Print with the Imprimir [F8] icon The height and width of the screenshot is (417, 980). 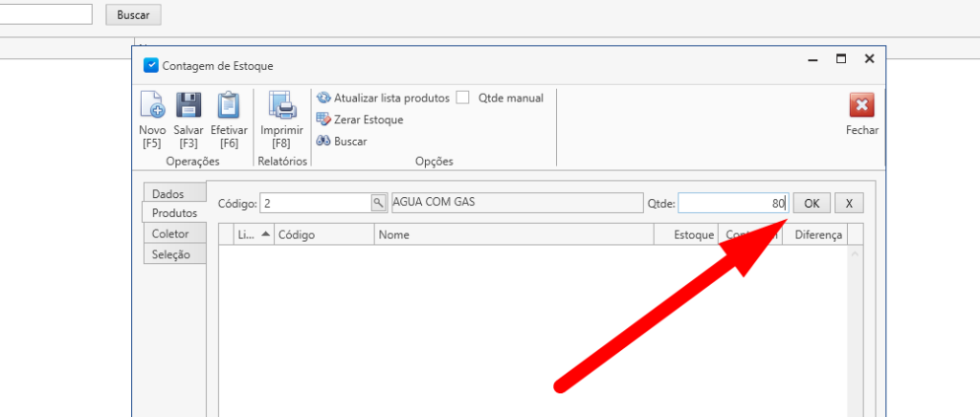[x=281, y=106]
